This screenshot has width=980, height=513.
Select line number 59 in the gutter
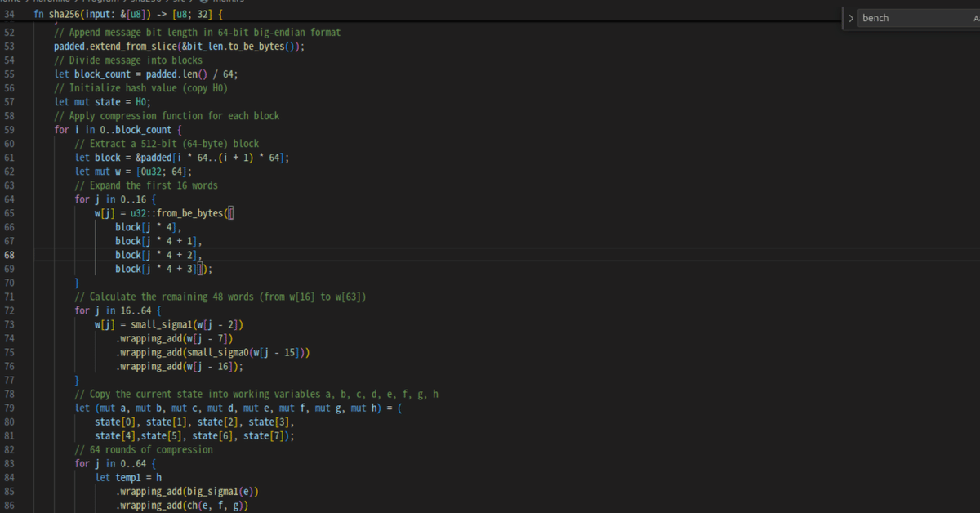(9, 130)
